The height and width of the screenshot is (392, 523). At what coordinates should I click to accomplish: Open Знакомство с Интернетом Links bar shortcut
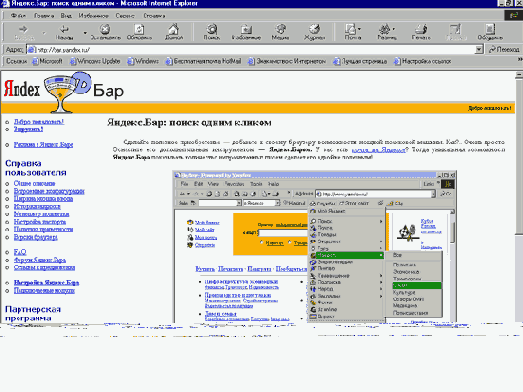point(287,61)
